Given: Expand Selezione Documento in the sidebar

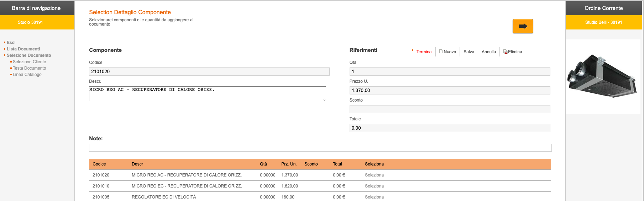Looking at the screenshot, I should [x=29, y=55].
